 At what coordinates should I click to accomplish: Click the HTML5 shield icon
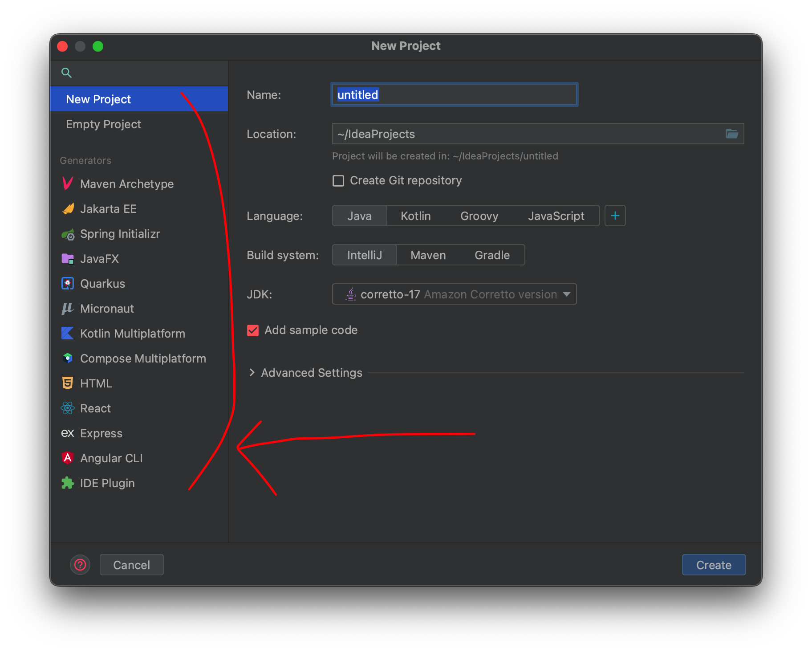tap(68, 383)
